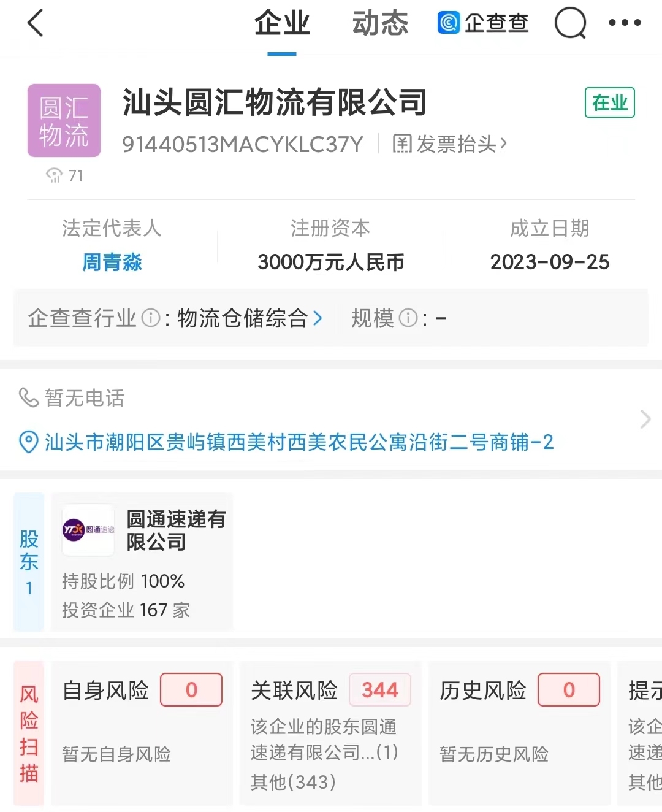Open 自身风险 risk card
This screenshot has height=812, width=662.
142,733
